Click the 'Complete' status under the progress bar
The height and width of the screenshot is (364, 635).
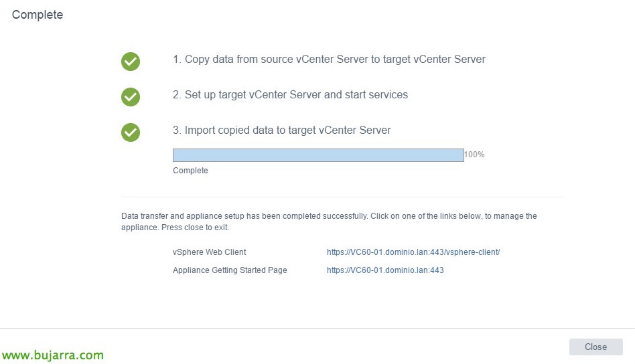190,171
